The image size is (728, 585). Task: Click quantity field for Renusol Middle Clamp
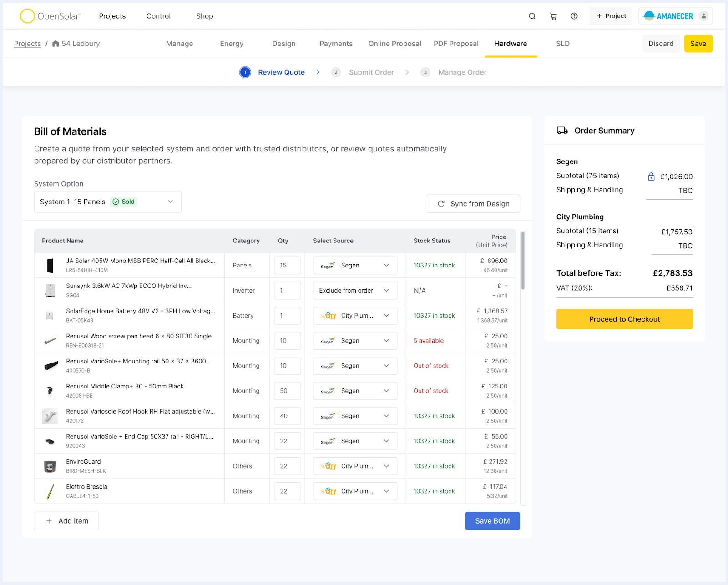click(287, 391)
